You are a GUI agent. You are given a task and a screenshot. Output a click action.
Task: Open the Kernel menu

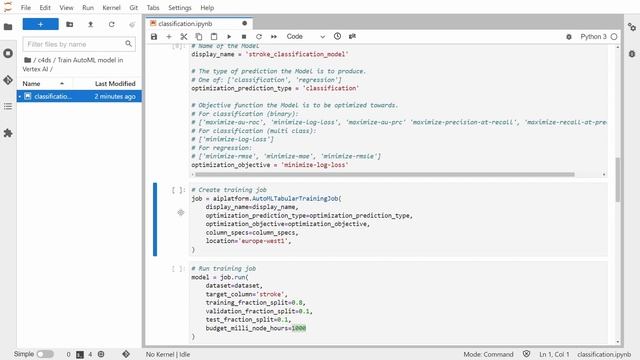[111, 8]
